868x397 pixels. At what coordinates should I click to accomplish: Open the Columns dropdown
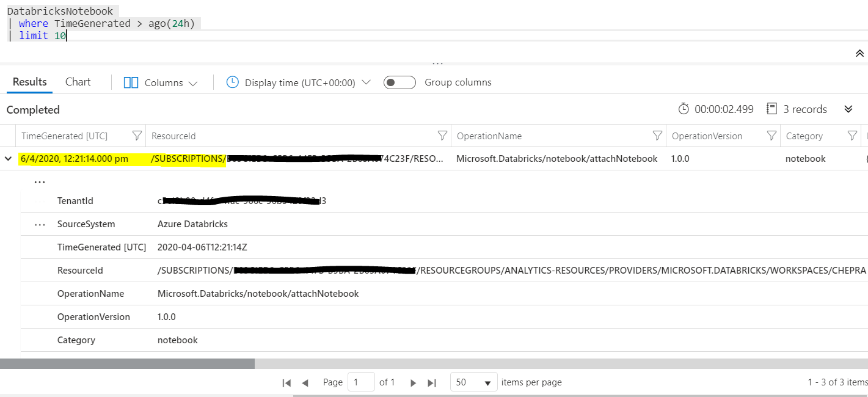(171, 82)
